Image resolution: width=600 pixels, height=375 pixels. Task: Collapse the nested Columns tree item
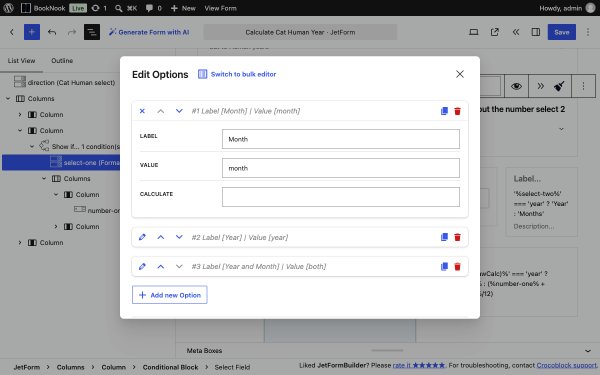pos(44,178)
